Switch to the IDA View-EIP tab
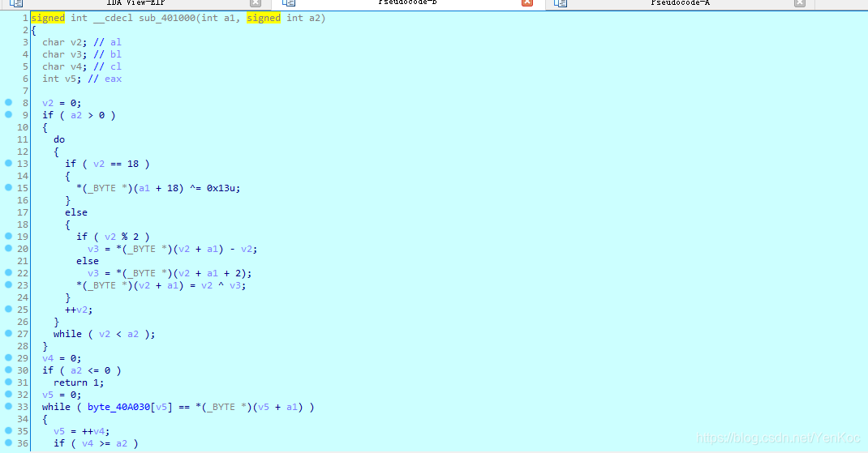Screen dimensions: 868x453 tap(135, 2)
